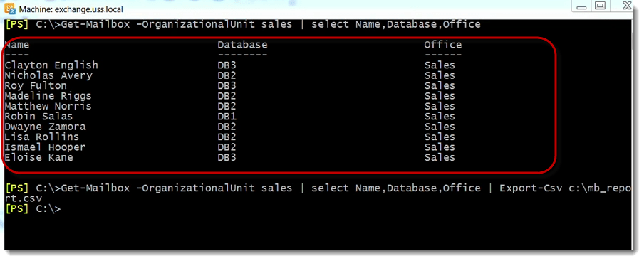Click the Export-Csv command text
644x261 pixels.
[531, 188]
